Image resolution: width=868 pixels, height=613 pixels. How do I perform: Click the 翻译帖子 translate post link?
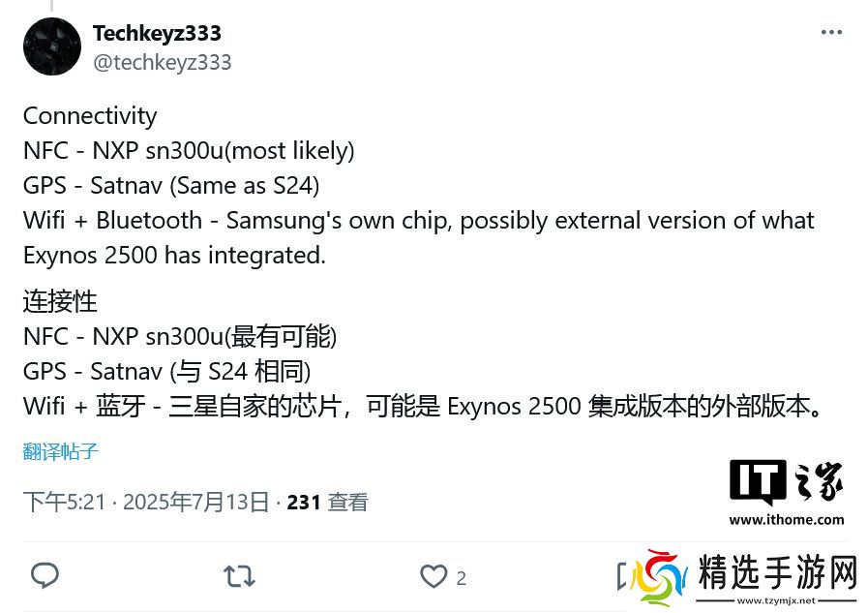(x=61, y=452)
